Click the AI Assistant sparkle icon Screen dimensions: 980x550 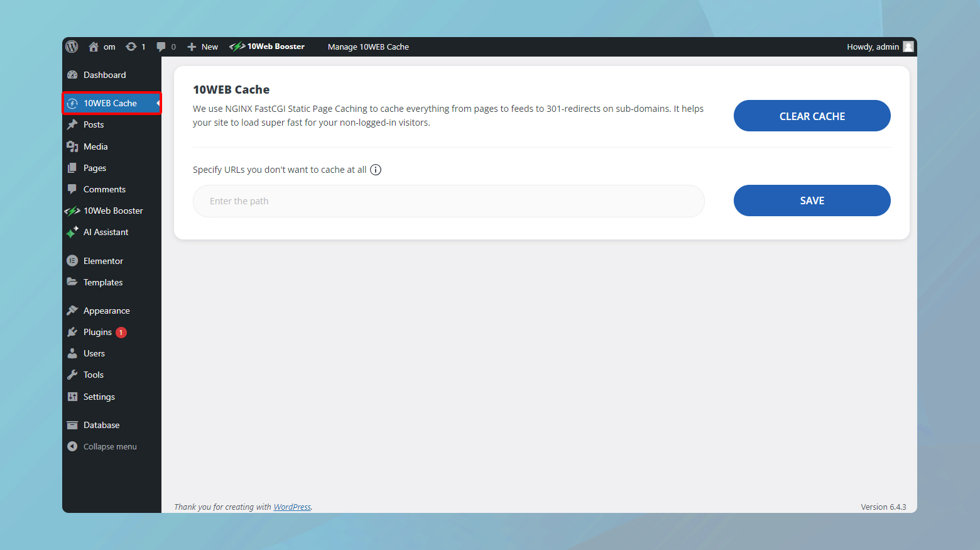tap(72, 232)
